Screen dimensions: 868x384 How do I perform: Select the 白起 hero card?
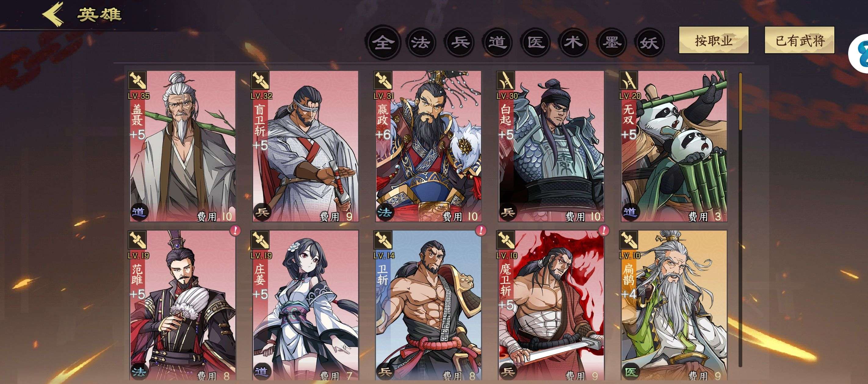[x=551, y=146]
